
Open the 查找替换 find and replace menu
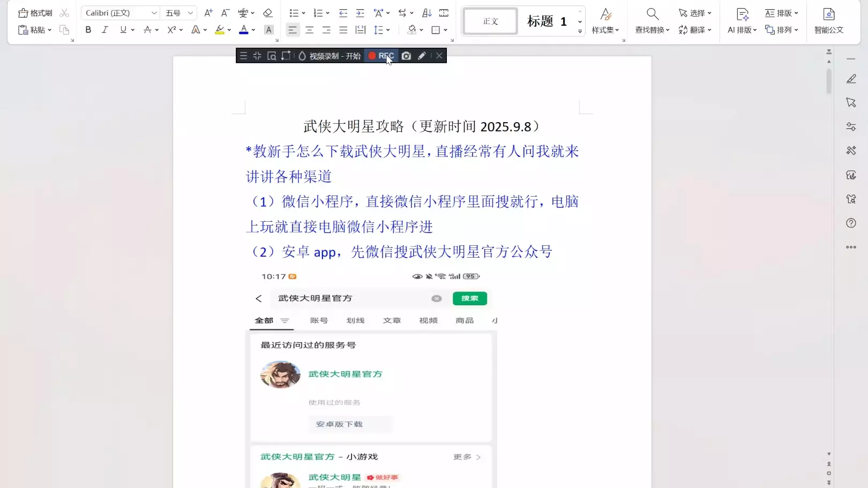click(652, 21)
